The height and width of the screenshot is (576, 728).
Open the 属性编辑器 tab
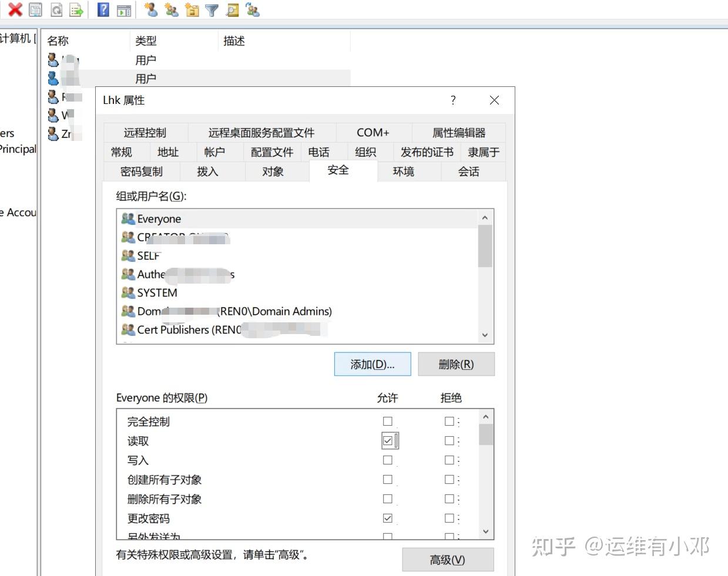[459, 132]
